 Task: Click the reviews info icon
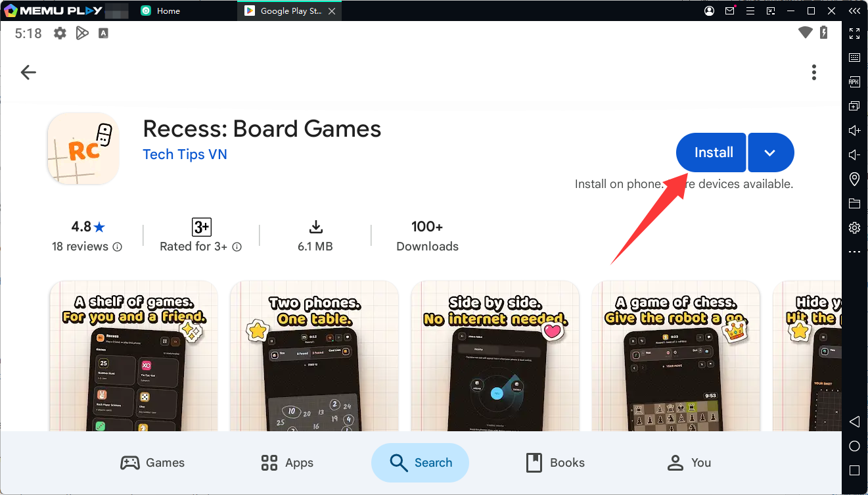(117, 247)
